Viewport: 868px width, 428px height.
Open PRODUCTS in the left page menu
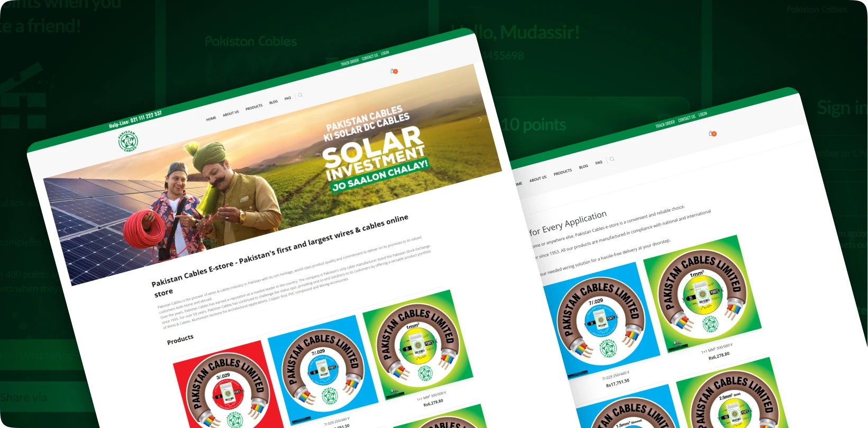(x=254, y=107)
